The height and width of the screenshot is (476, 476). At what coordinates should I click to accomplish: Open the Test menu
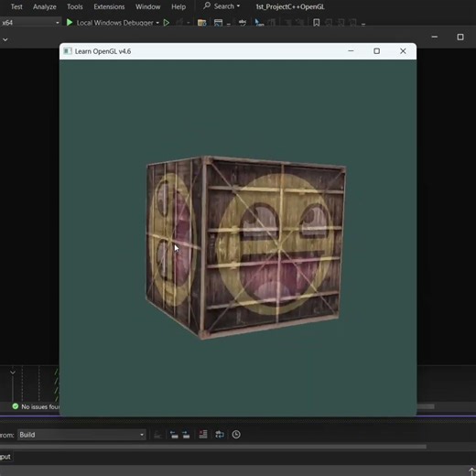click(x=16, y=6)
